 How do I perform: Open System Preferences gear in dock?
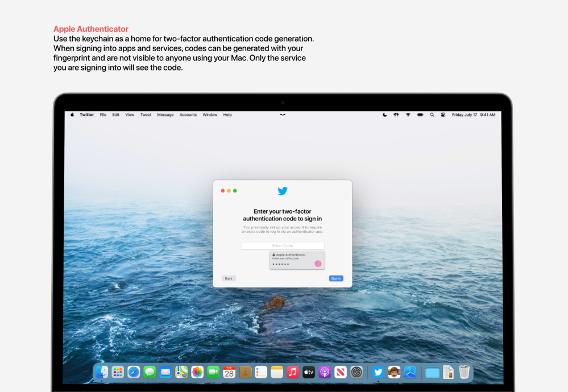(356, 372)
